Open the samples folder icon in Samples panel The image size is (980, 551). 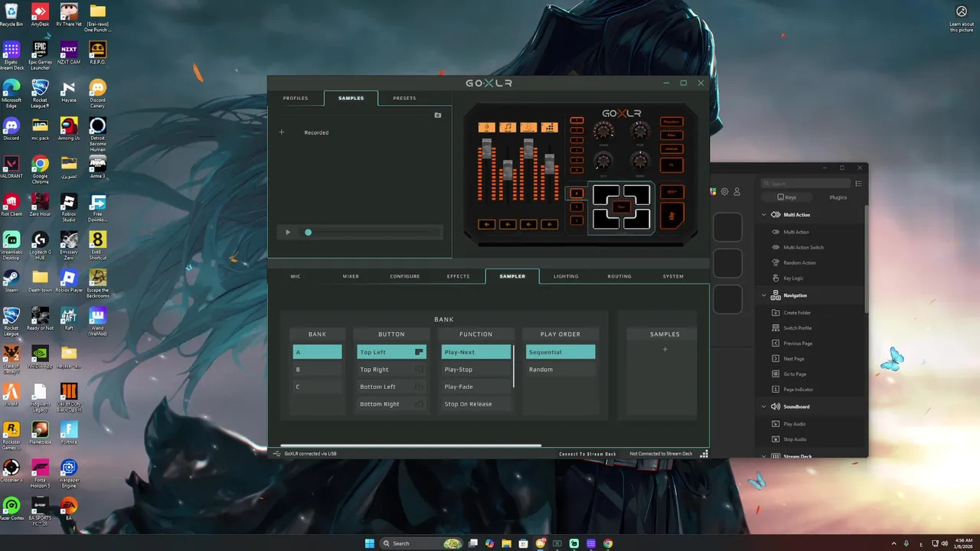[438, 116]
